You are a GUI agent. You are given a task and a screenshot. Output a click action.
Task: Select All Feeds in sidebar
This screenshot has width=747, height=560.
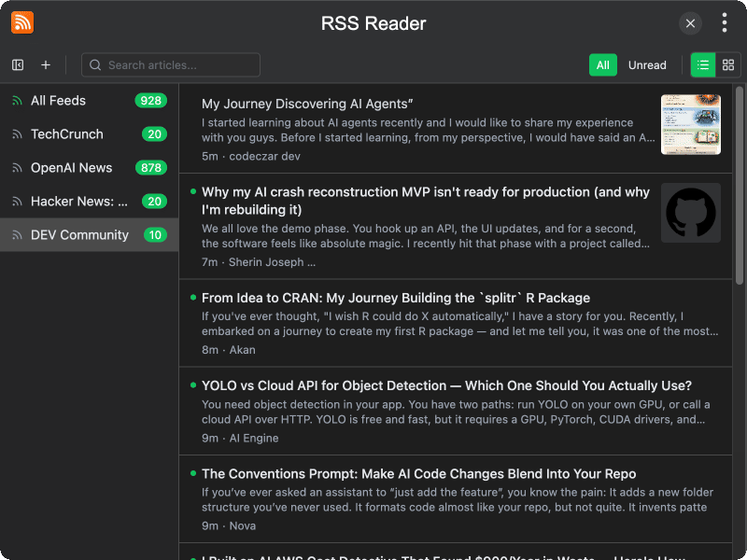[x=58, y=101]
